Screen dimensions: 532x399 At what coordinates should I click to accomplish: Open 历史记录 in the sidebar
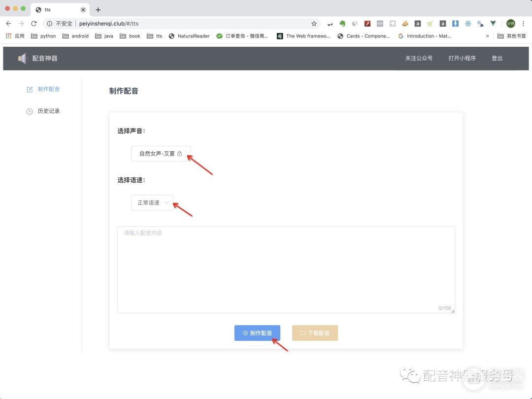[x=43, y=111]
